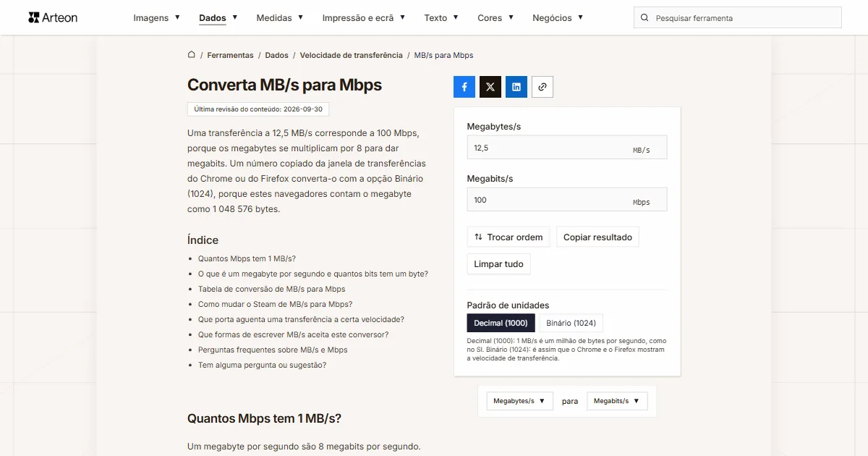Screen dimensions: 868x456
Task: Click the Copiar resultado button
Action: click(597, 237)
